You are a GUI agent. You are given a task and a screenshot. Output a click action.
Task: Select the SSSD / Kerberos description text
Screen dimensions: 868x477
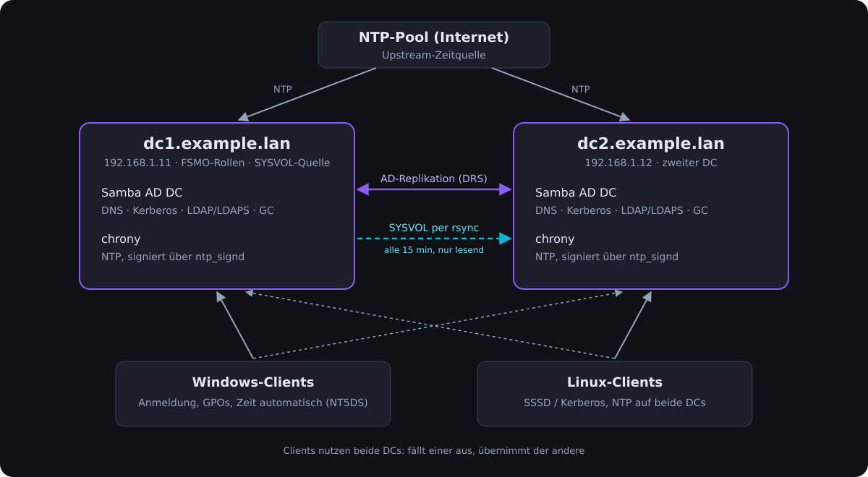(615, 403)
